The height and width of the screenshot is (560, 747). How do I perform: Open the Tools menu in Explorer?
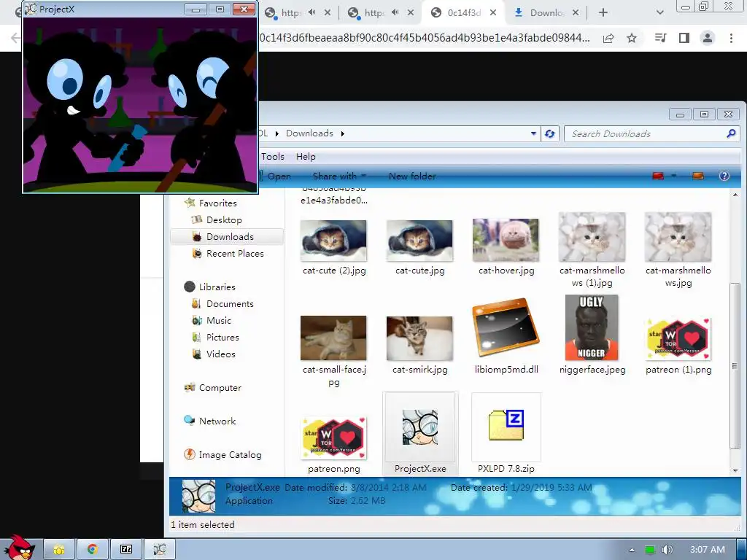pos(273,157)
